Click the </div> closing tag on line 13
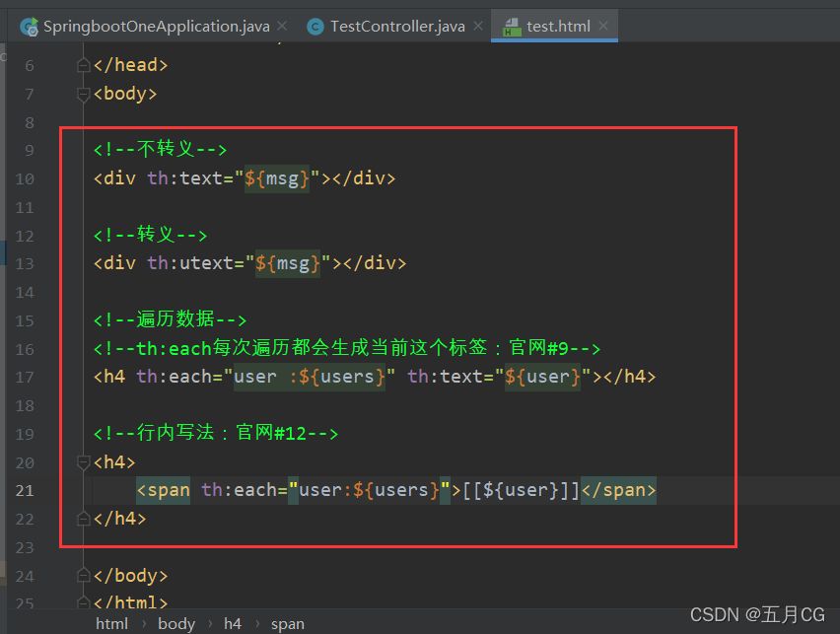Screen dimensions: 840x634 pos(375,263)
